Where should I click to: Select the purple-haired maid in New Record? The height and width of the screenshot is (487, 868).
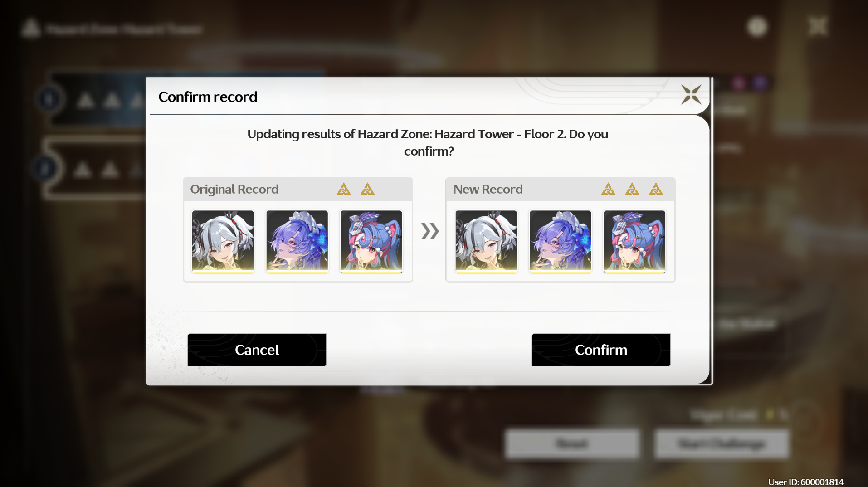pos(560,241)
